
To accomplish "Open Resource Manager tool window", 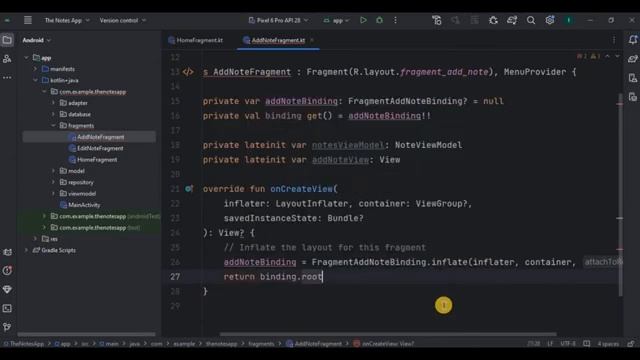I will point(7,59).
